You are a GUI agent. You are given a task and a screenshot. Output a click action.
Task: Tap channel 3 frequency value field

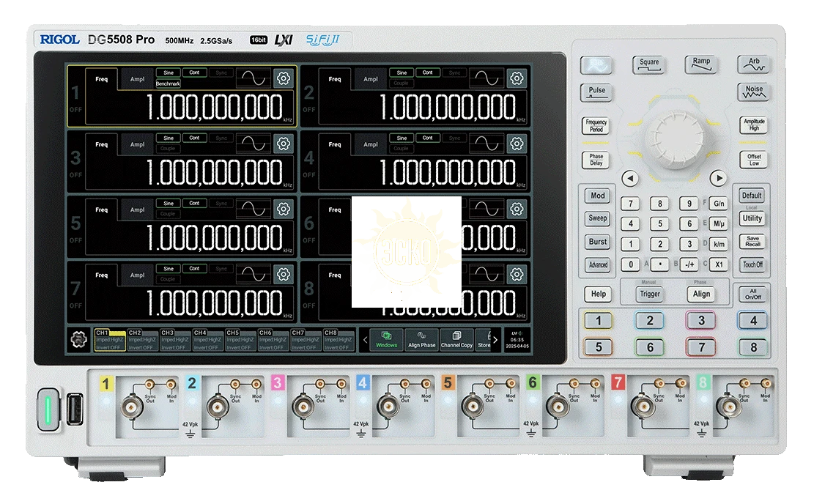coord(214,173)
